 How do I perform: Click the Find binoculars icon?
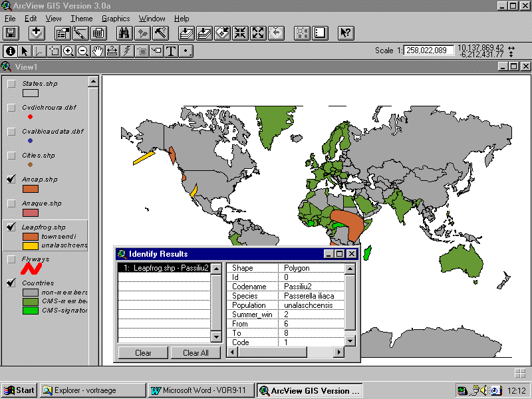[124, 33]
